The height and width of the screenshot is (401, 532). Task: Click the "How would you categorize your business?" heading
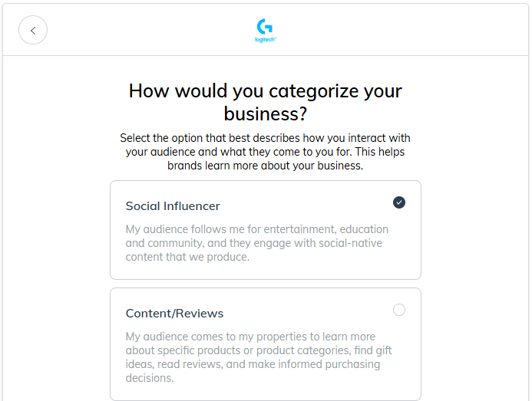[265, 102]
